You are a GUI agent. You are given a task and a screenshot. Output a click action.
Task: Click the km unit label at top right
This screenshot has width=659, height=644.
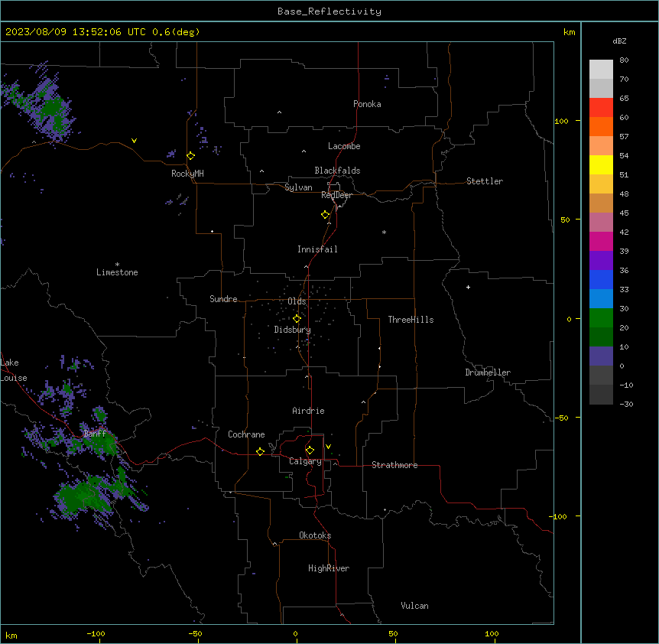click(570, 32)
